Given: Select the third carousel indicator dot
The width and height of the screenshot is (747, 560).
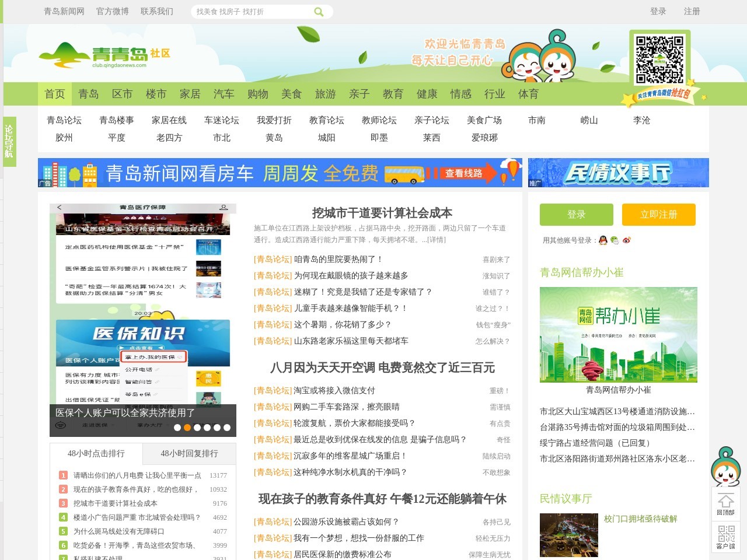Looking at the screenshot, I should point(197,428).
